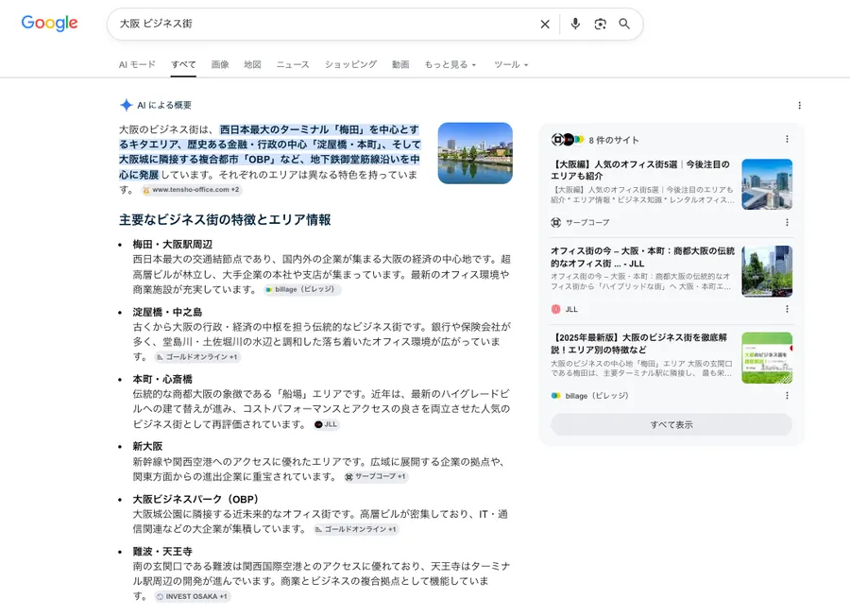Click the すべて表示 button
The image size is (850, 616).
coord(671,424)
